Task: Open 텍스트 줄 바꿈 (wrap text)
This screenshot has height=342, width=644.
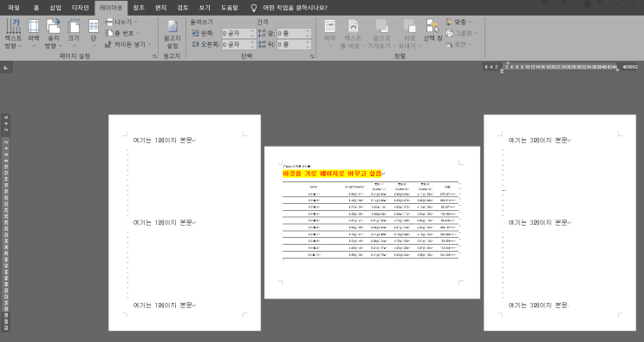Action: (x=353, y=34)
